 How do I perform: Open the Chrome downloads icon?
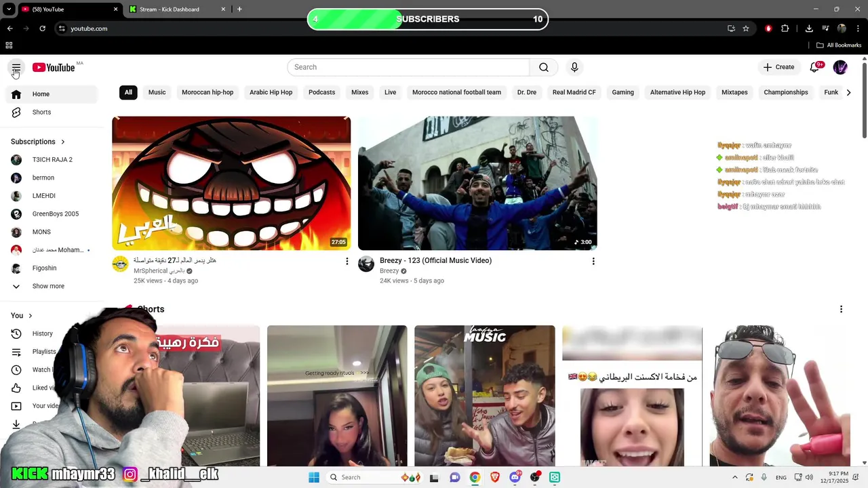tap(809, 28)
